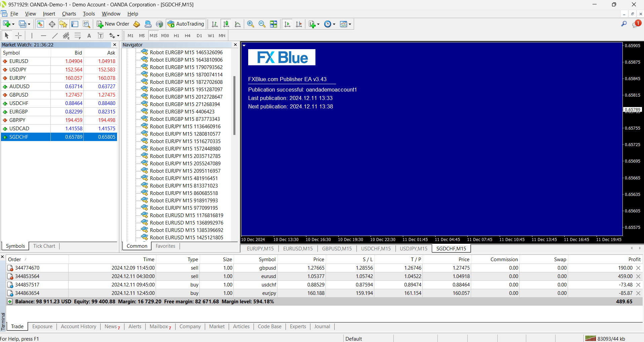The width and height of the screenshot is (644, 342).
Task: Zoom in on the chart
Action: click(x=251, y=24)
